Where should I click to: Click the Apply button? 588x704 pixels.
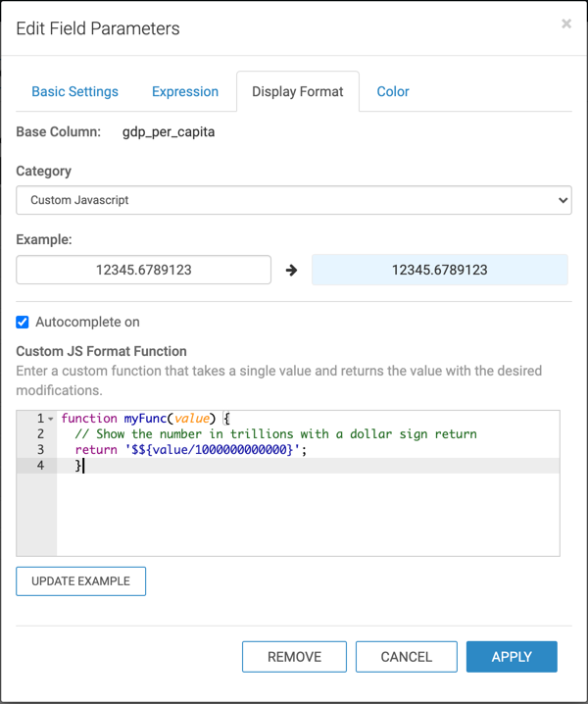512,657
